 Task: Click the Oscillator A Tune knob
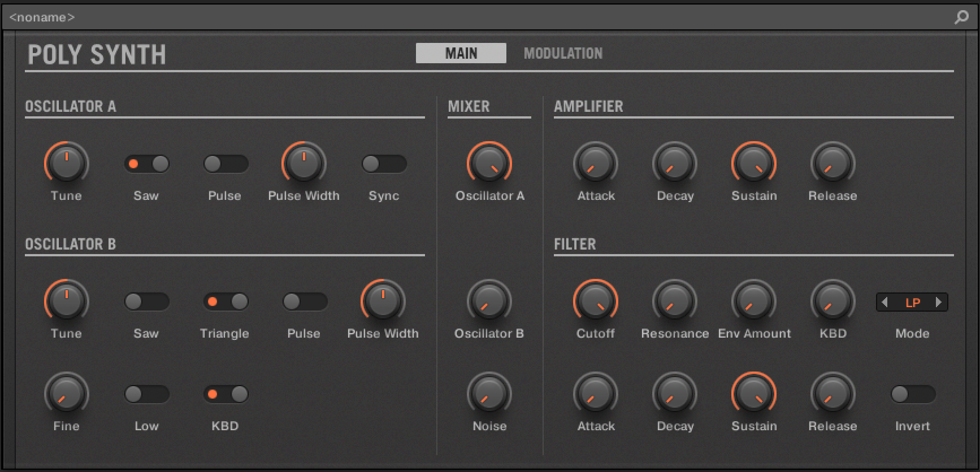67,164
